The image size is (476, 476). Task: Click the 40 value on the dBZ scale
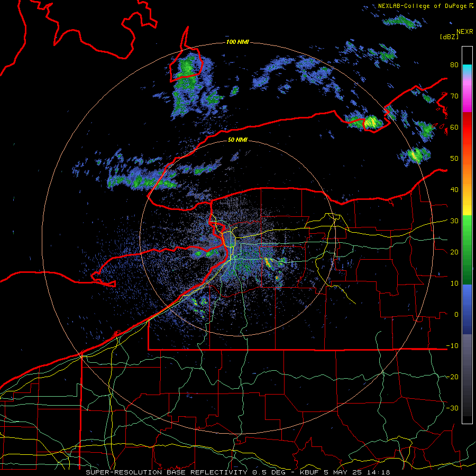point(454,190)
